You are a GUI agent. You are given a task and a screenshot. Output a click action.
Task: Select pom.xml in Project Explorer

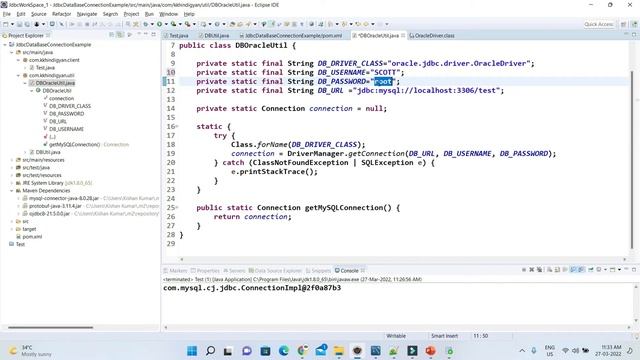[x=32, y=236]
